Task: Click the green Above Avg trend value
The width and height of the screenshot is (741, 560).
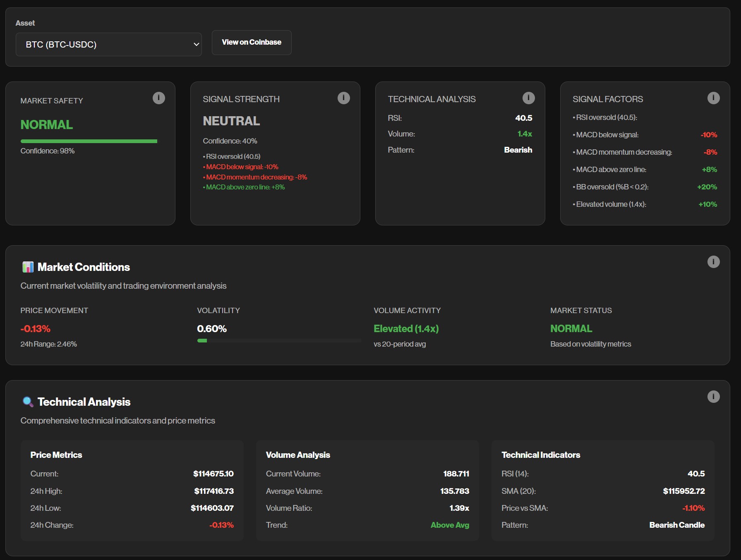Action: [x=450, y=525]
